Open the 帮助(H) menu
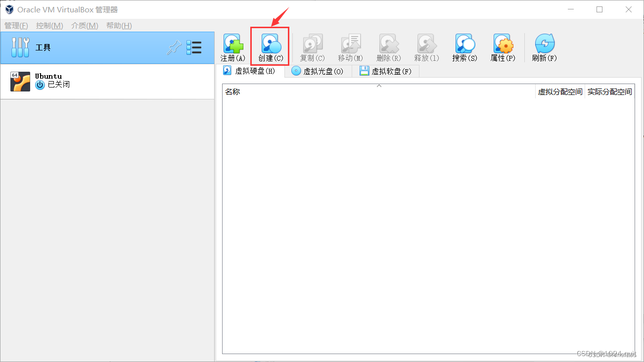Screen dimensions: 644x362 (x=119, y=26)
